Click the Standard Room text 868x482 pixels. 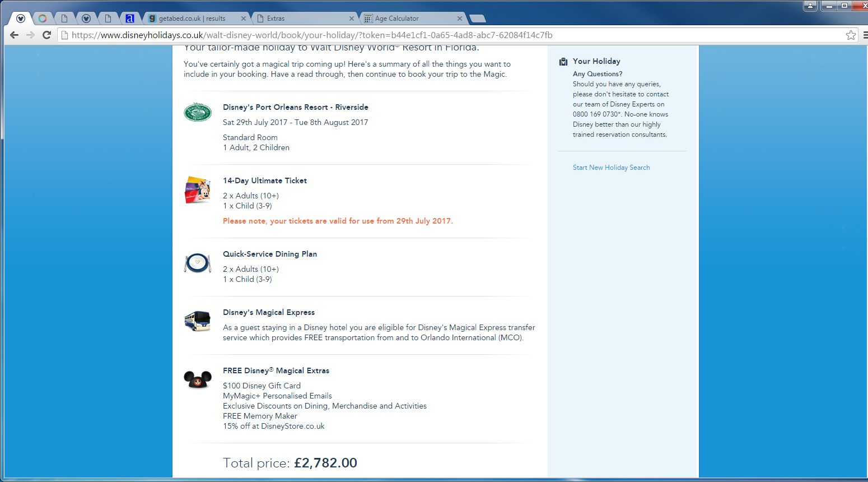pos(250,137)
